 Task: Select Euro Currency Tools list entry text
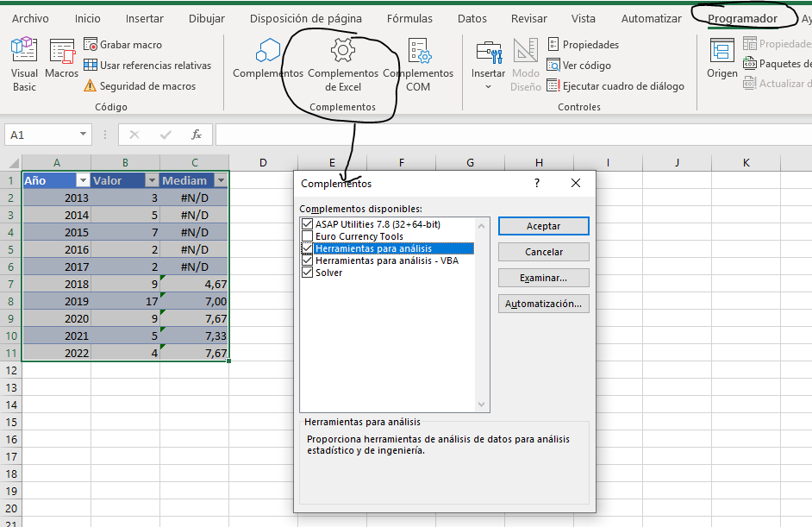(x=359, y=236)
